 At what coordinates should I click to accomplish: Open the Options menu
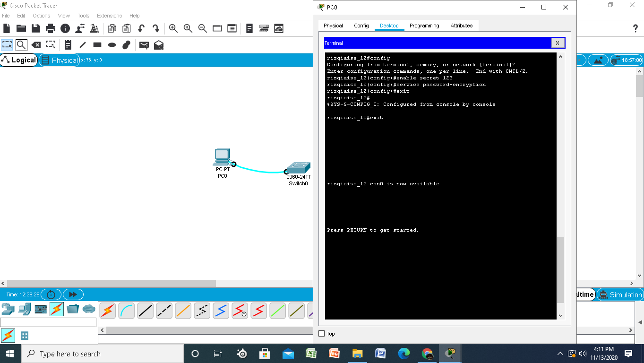(x=42, y=16)
